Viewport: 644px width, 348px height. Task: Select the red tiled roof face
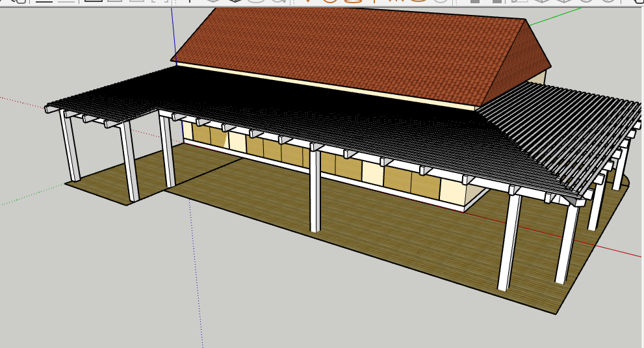point(351,52)
